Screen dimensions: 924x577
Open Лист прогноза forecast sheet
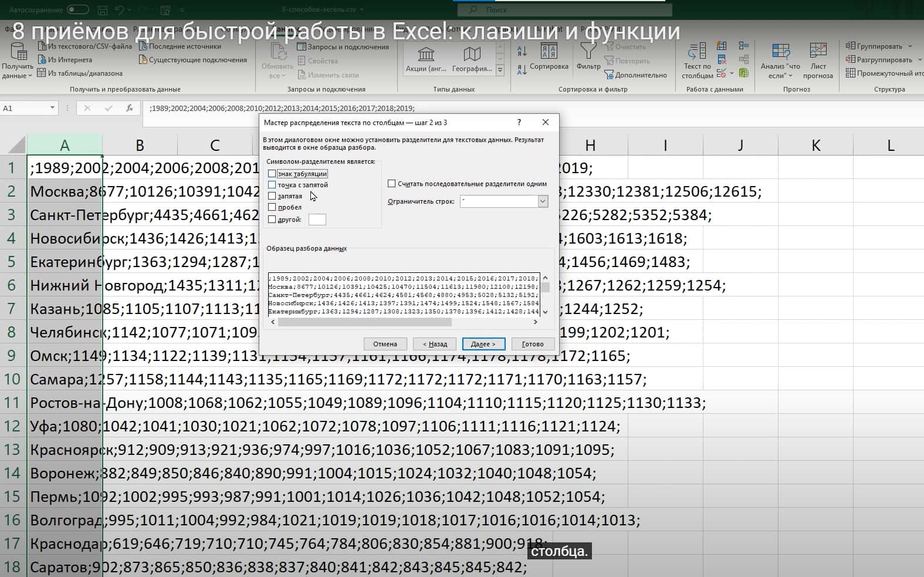pos(818,61)
